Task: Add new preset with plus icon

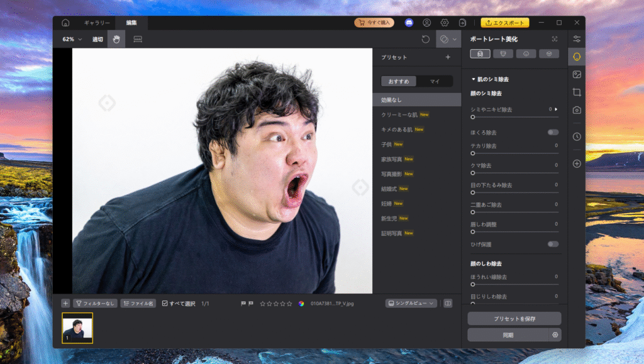Action: click(448, 57)
